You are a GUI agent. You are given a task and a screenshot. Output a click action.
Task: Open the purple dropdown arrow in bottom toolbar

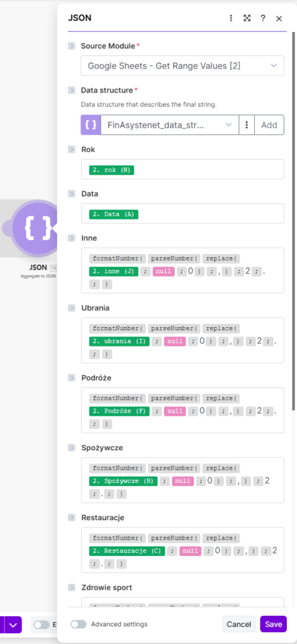(13, 625)
